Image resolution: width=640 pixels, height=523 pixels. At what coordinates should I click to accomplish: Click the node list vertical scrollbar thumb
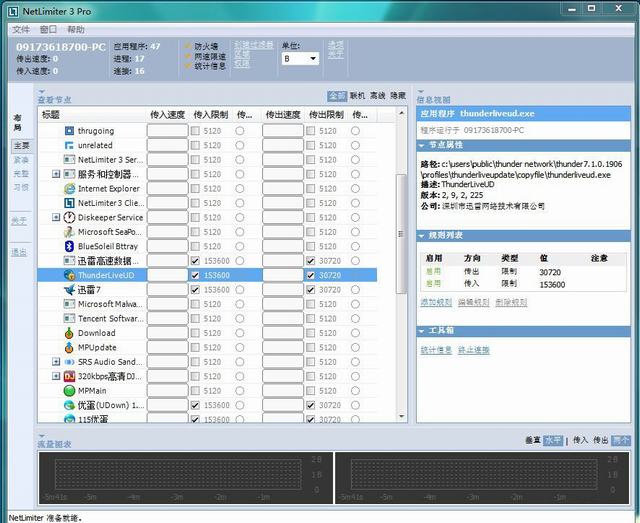(x=401, y=234)
